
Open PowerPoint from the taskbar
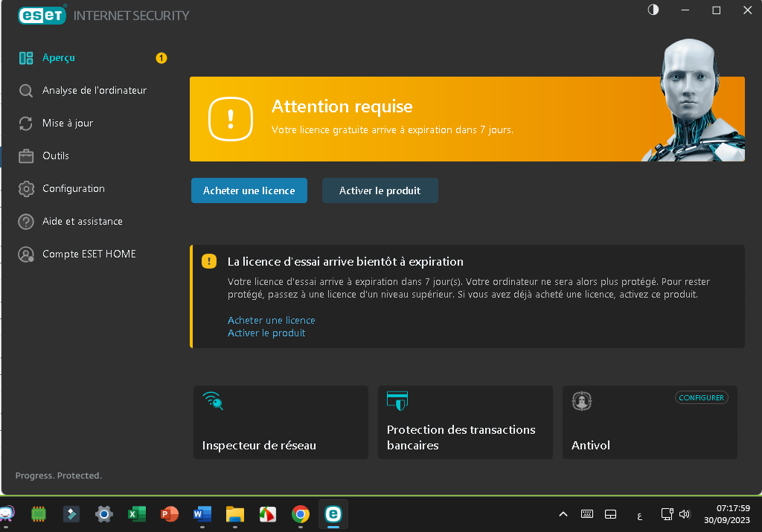pyautogui.click(x=170, y=514)
